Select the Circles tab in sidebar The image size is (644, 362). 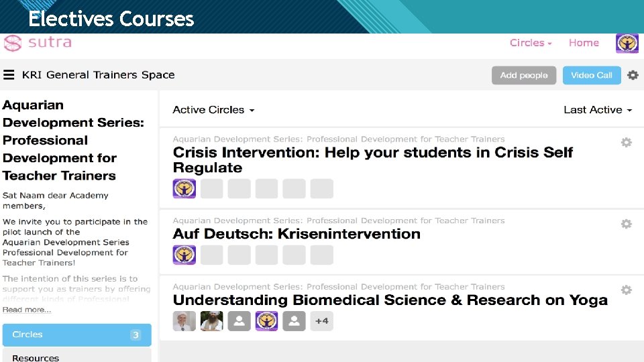pyautogui.click(x=76, y=335)
